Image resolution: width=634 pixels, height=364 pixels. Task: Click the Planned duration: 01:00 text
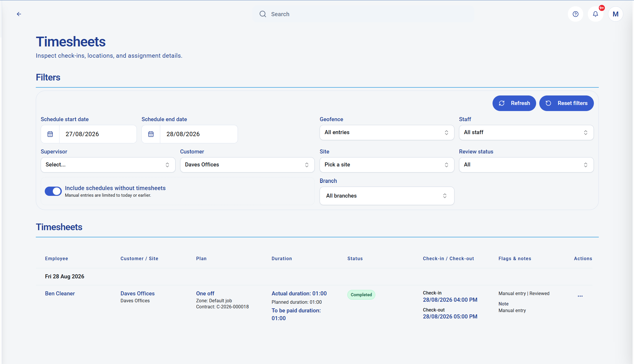(297, 302)
